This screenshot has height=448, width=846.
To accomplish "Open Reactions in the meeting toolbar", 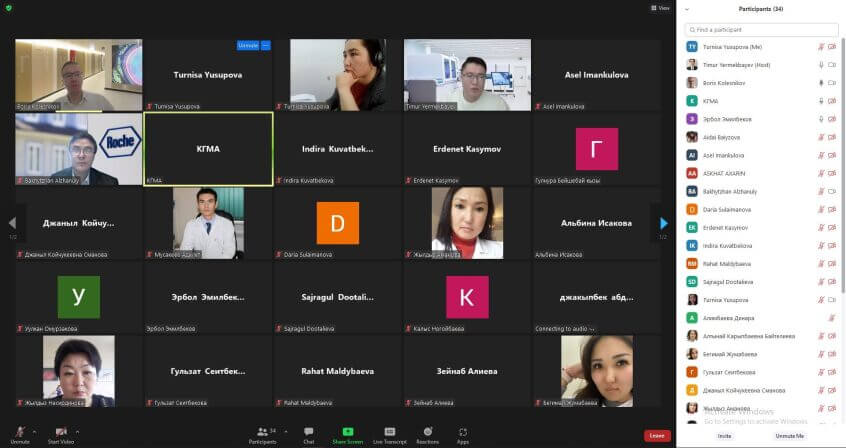I will click(x=427, y=433).
